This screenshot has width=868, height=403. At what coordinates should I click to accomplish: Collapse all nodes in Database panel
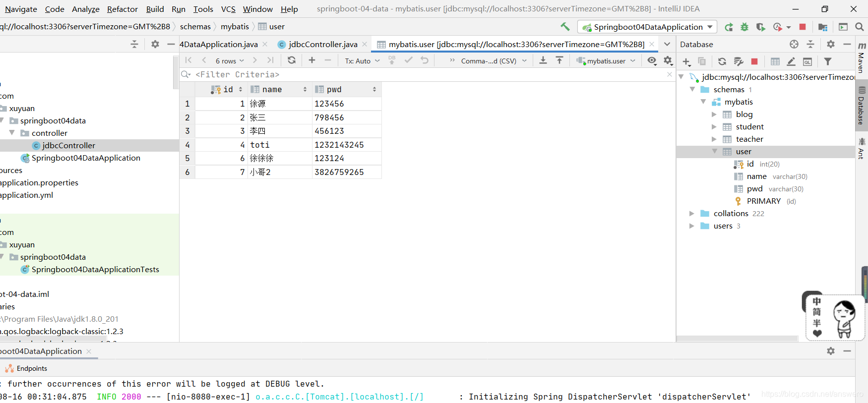pos(810,44)
